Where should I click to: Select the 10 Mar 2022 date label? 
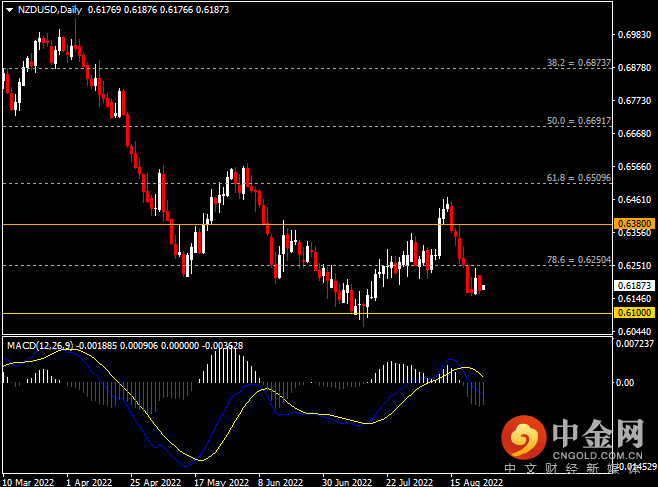pos(28,482)
